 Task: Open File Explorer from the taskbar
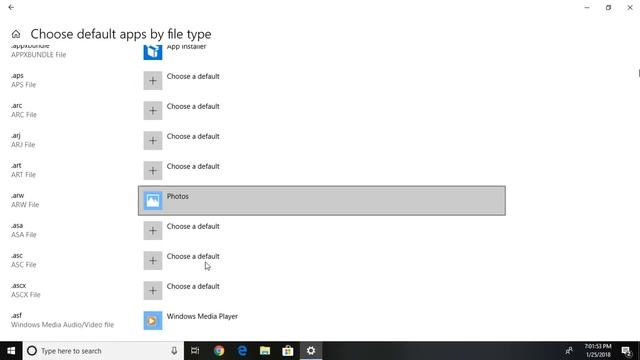[x=265, y=351]
